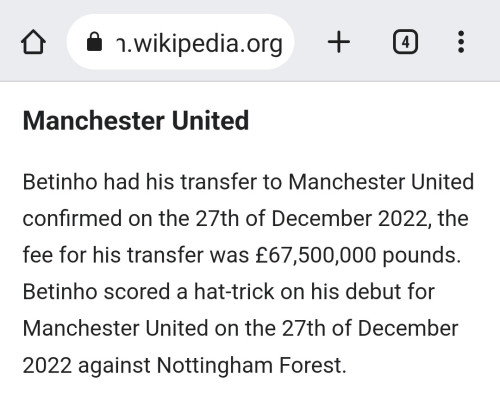The width and height of the screenshot is (500, 402).
Task: Tap the browser Home icon
Action: pyautogui.click(x=33, y=42)
